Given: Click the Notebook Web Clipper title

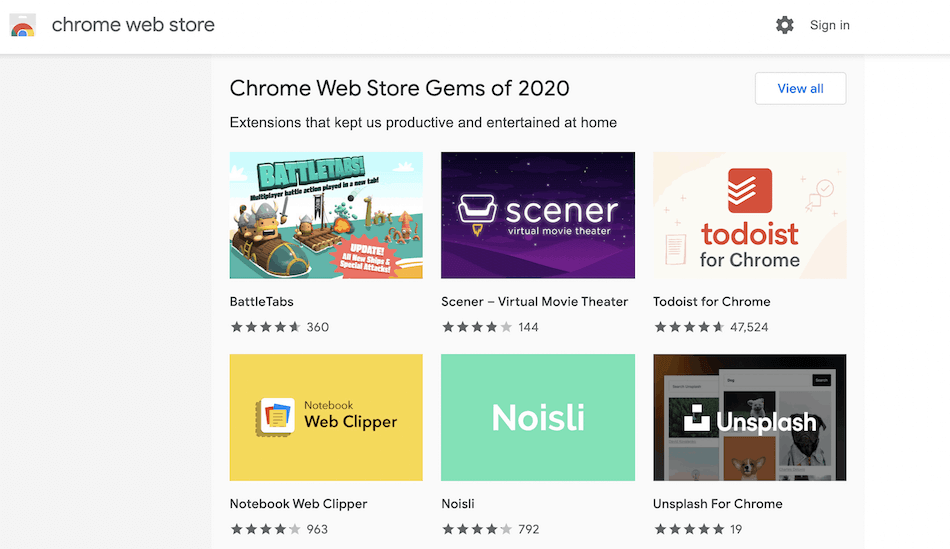Looking at the screenshot, I should (x=299, y=504).
